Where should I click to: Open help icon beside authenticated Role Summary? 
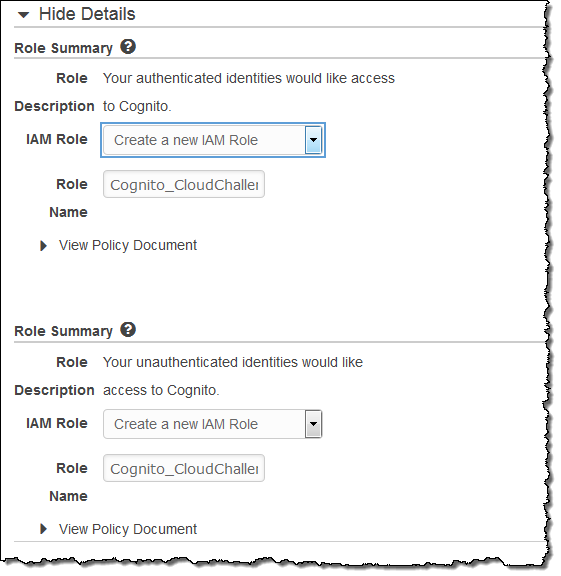128,47
